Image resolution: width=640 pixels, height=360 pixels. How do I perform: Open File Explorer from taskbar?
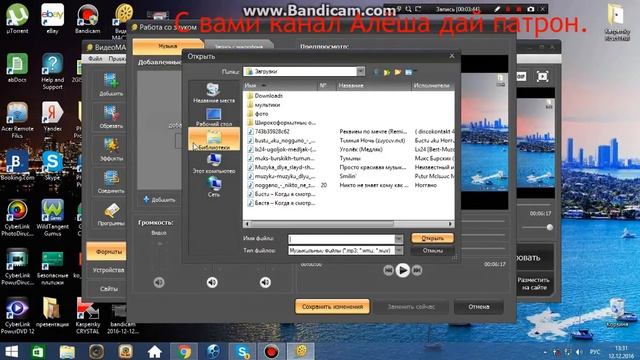click(67, 351)
